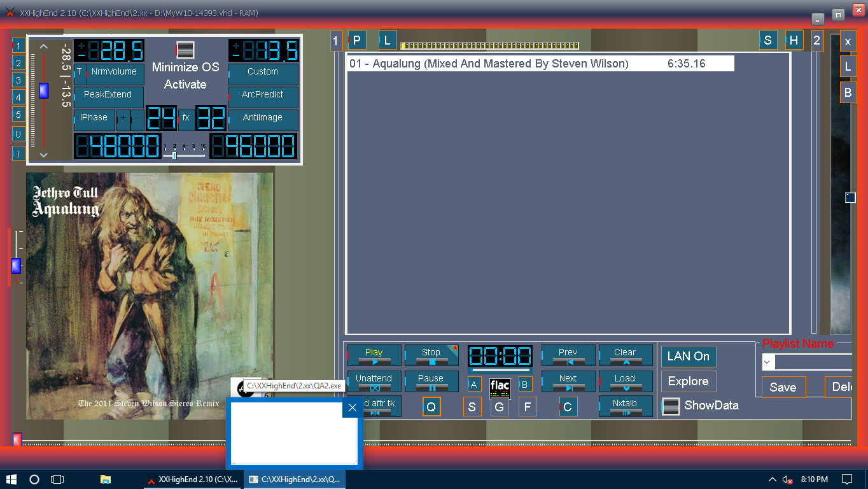Click into the Playlist Name field
This screenshot has height=489, width=868.
813,362
